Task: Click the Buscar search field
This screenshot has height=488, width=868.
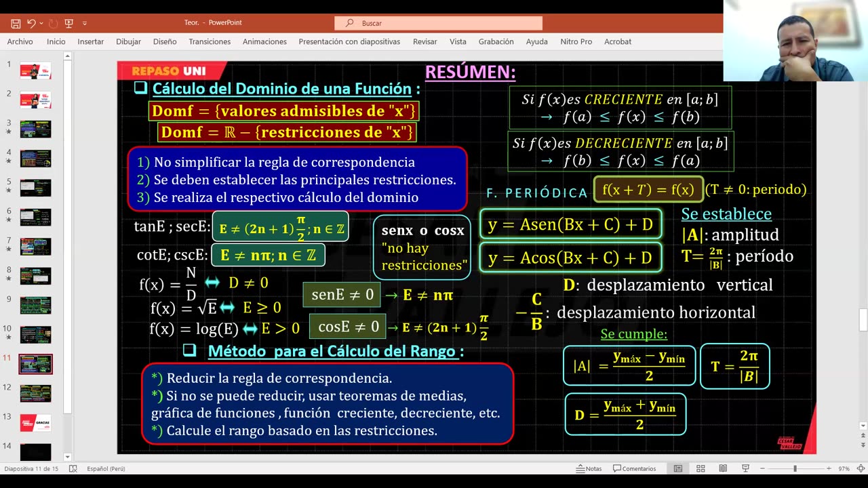Action: point(438,23)
